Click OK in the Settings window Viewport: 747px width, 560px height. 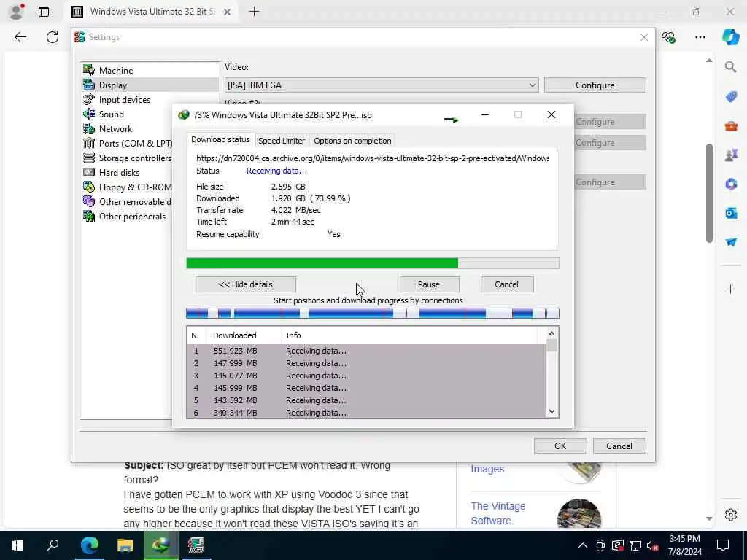(560, 446)
